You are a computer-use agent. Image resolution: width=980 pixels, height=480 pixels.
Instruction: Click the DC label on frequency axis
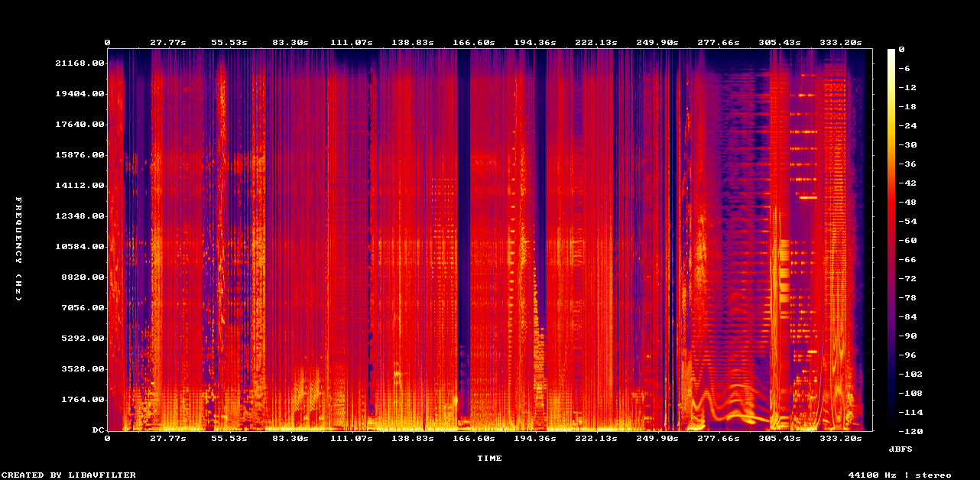[x=98, y=430]
